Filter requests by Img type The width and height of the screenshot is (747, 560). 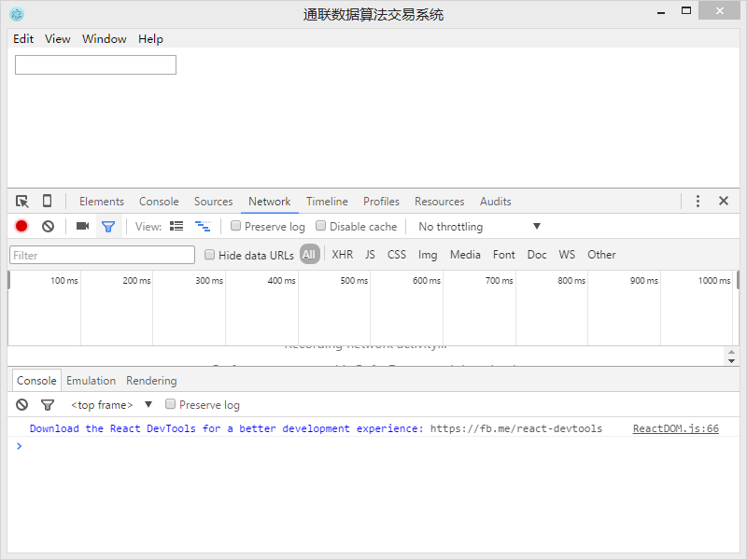point(428,255)
